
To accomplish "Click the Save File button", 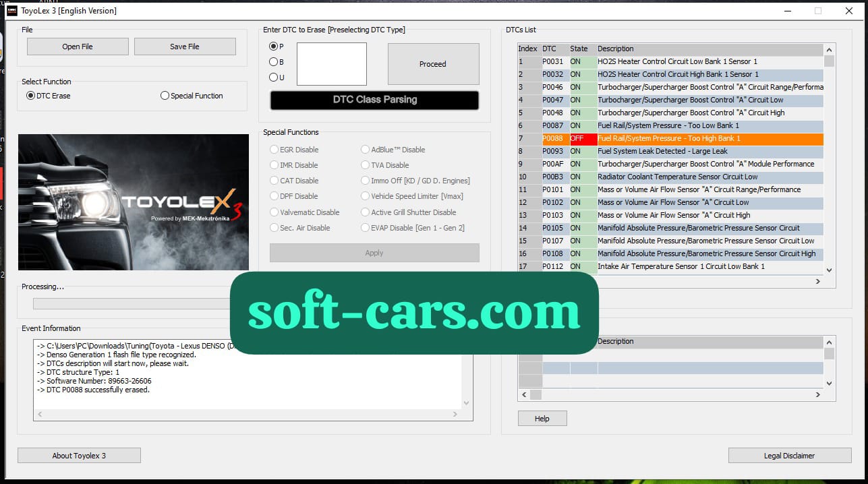I will click(x=185, y=47).
